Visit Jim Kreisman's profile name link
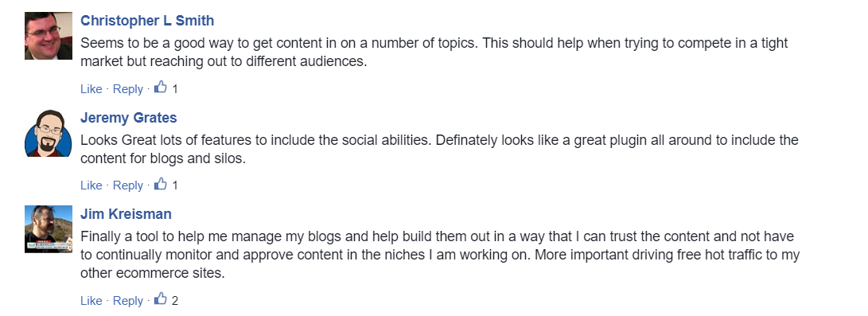Image resolution: width=868 pixels, height=316 pixels. point(126,214)
